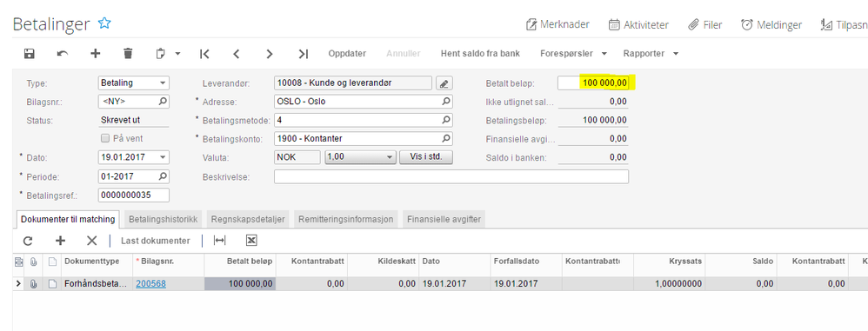
Task: Click the Oppdater button
Action: pyautogui.click(x=347, y=54)
